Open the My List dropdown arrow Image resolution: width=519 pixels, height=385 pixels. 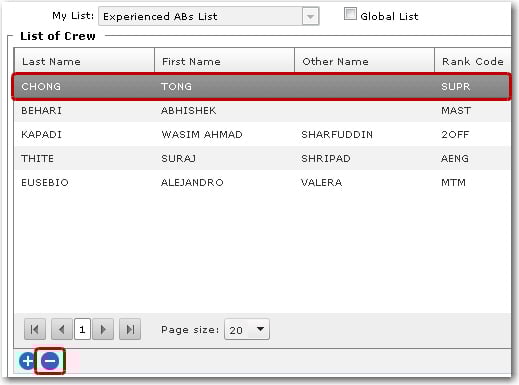coord(310,16)
